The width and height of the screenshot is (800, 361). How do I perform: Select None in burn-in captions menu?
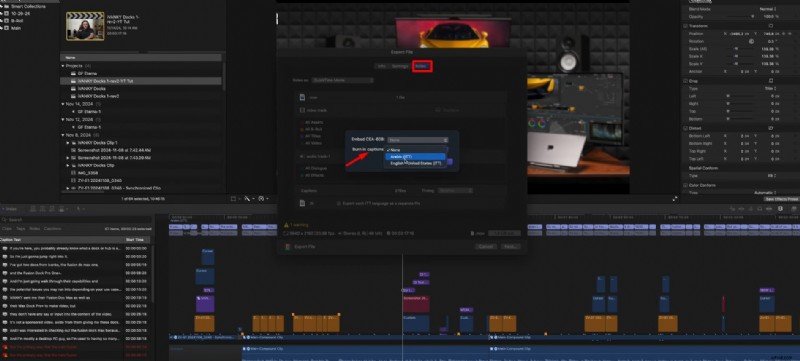[415, 150]
